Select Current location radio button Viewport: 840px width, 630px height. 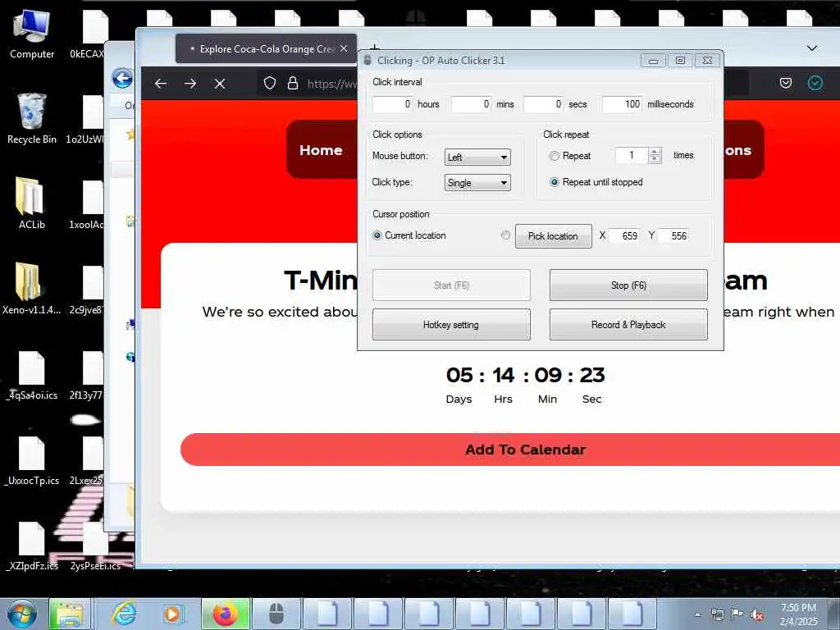(377, 235)
